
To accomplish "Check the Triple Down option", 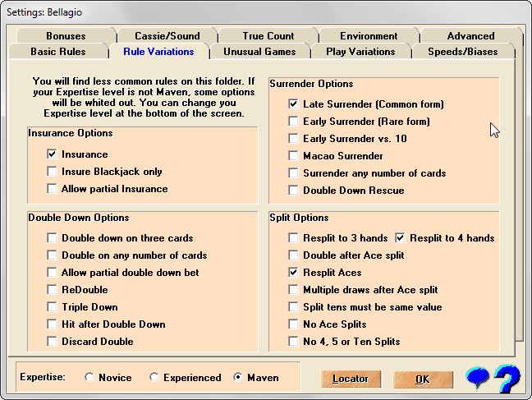I will pyautogui.click(x=52, y=307).
